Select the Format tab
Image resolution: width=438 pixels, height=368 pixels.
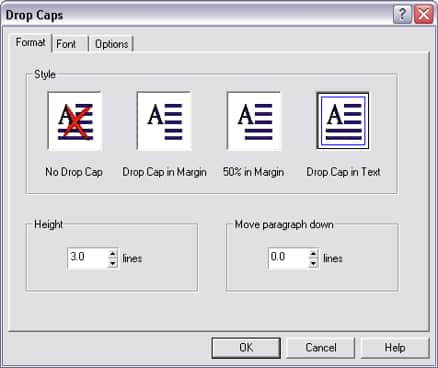(31, 43)
